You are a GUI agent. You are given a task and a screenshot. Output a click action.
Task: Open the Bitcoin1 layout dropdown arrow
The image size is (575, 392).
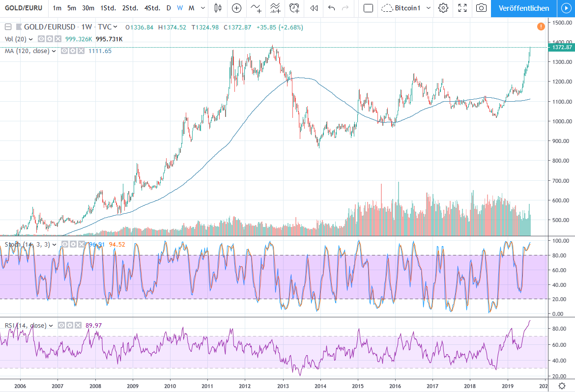[429, 8]
